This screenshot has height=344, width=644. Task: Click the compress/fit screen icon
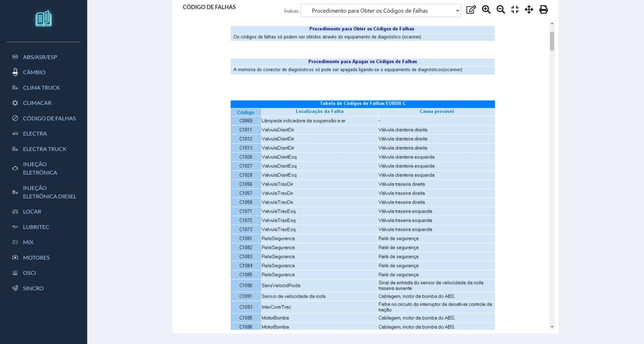[x=515, y=10]
